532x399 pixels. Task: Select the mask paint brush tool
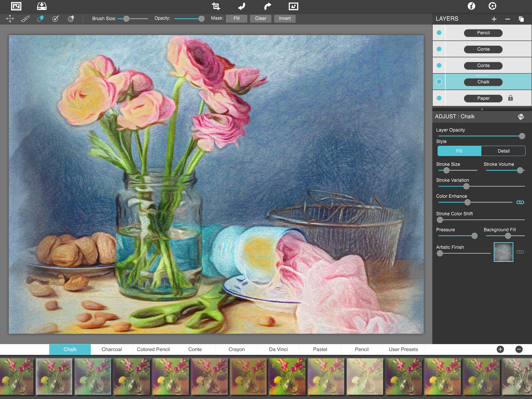25,18
